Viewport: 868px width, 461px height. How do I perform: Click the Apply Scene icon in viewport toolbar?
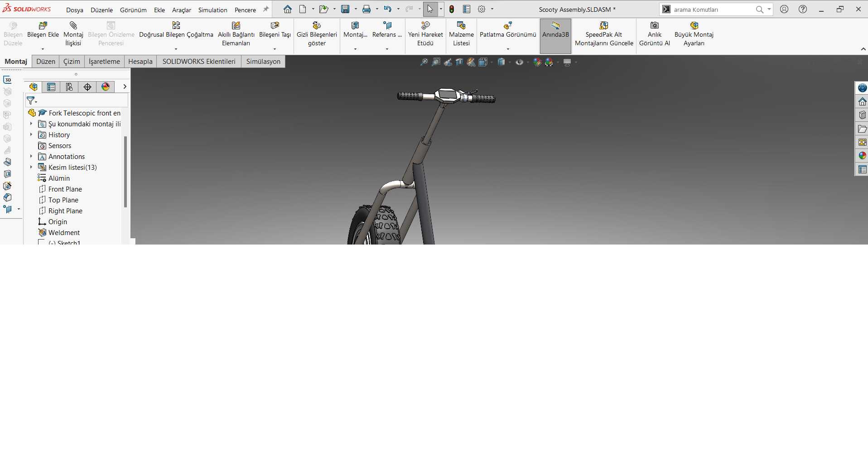click(549, 62)
